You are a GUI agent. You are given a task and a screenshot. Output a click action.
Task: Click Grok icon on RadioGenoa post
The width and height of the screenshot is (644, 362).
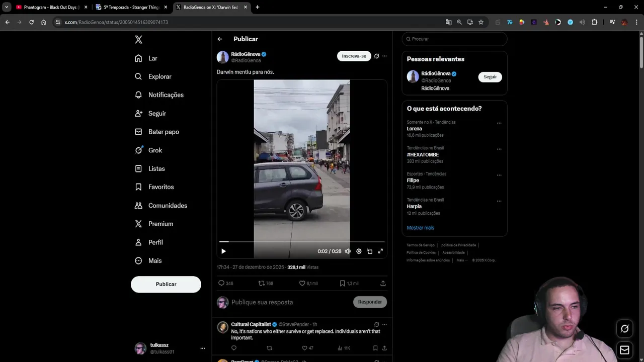click(x=376, y=56)
